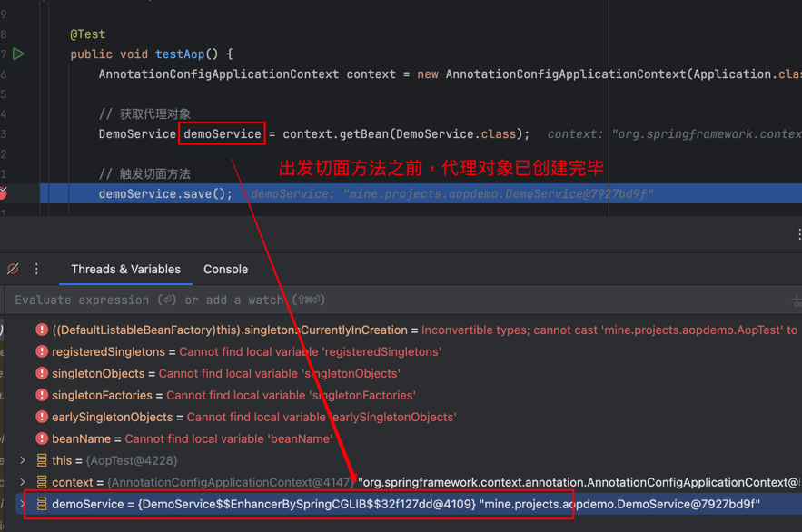This screenshot has height=532, width=802.
Task: Click object icon beside demoService variable
Action: [42, 504]
